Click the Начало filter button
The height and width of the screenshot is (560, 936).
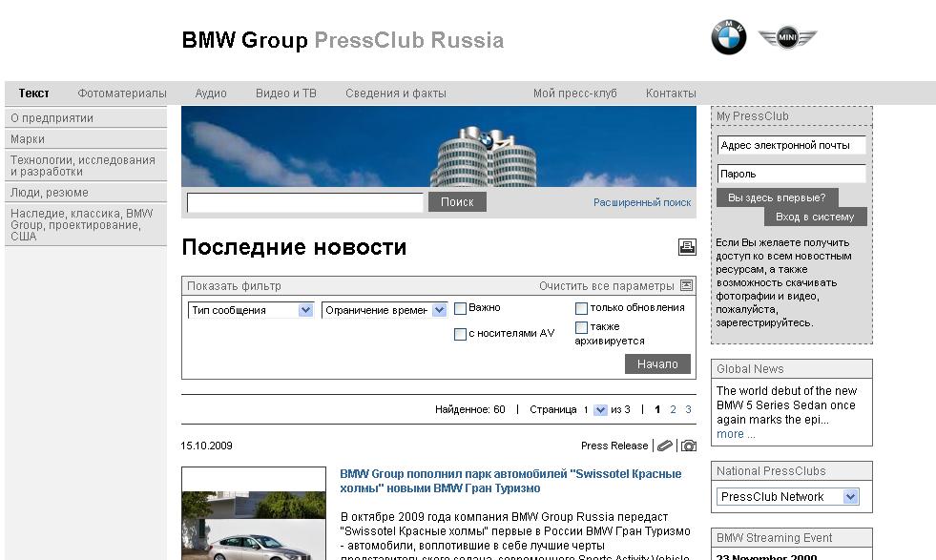657,364
